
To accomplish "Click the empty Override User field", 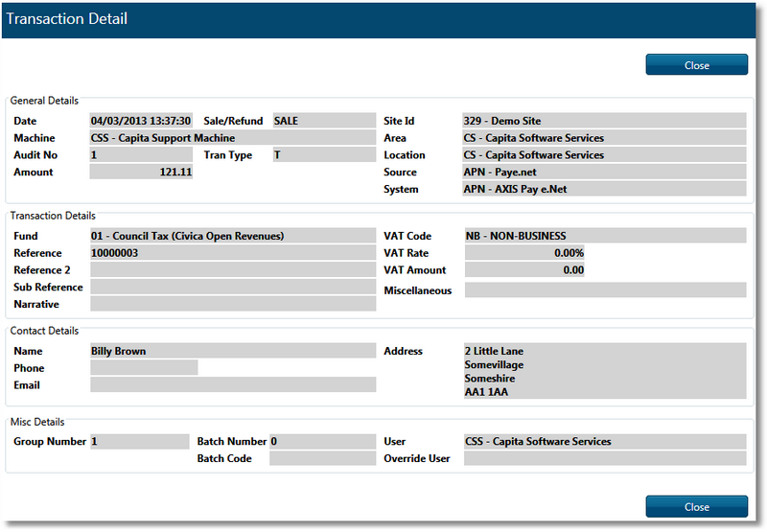I will click(x=604, y=459).
